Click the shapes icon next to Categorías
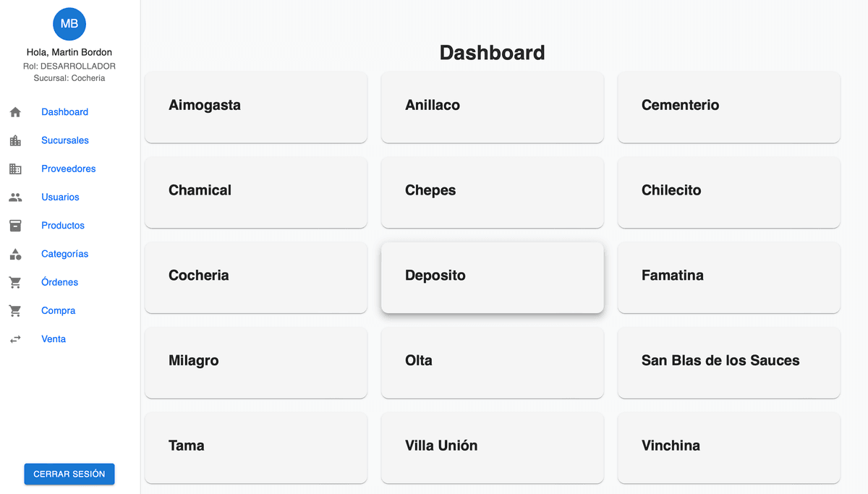 (x=15, y=254)
